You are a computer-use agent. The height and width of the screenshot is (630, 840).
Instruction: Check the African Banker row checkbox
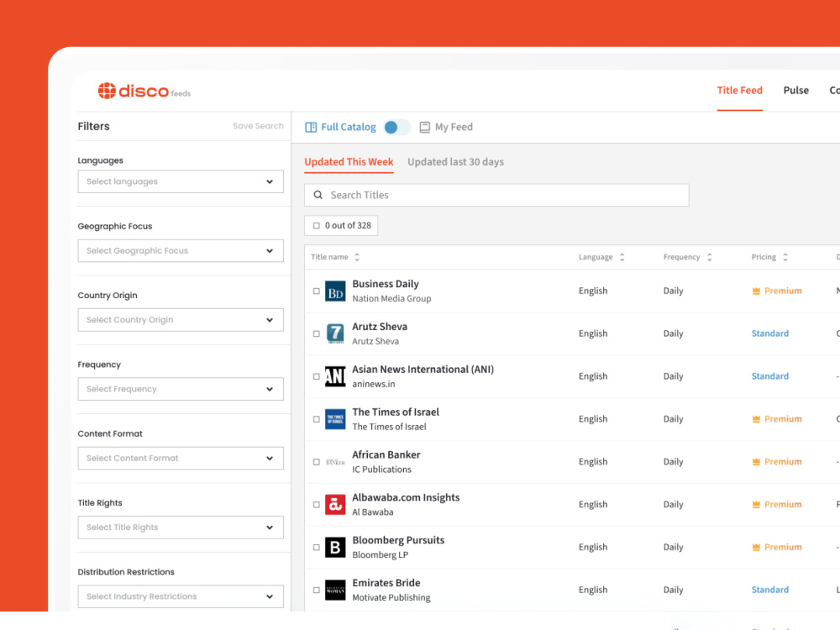[x=316, y=462]
